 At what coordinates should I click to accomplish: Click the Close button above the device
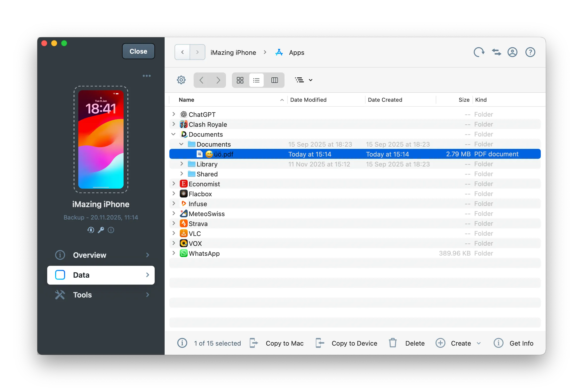click(138, 51)
